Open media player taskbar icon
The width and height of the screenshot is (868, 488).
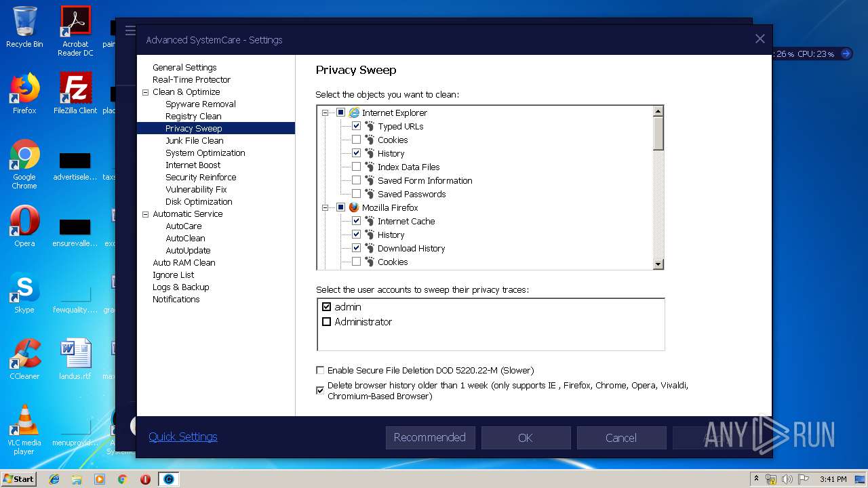click(x=100, y=479)
